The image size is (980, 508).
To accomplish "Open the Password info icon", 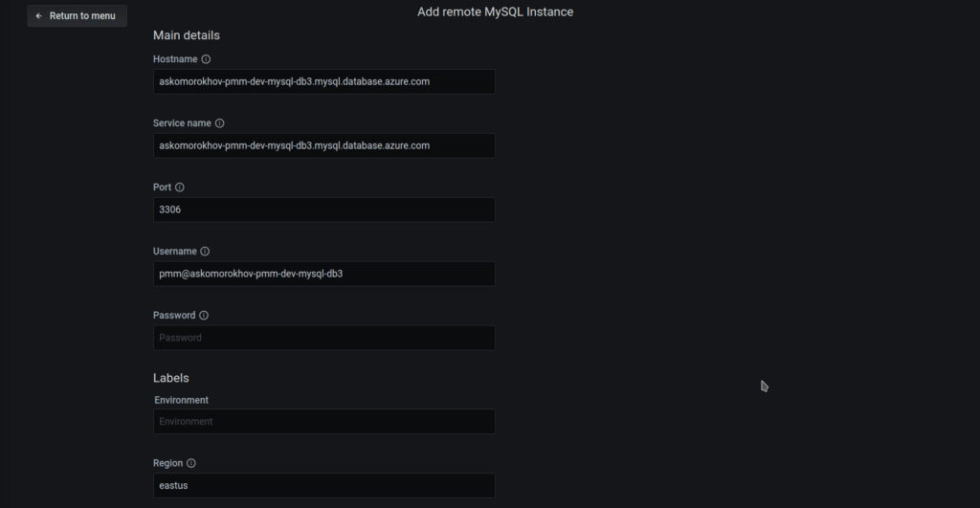I will (204, 316).
